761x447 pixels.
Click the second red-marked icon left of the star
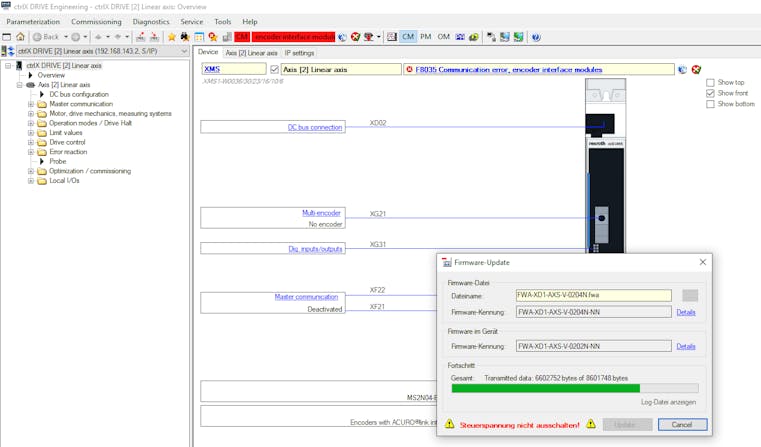click(x=154, y=37)
